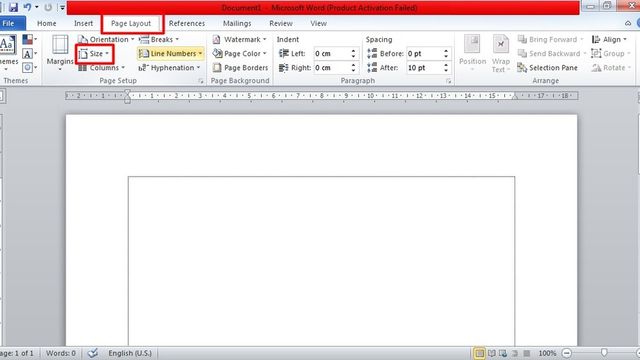
Task: Click the right indent marker on ruler
Action: 515,97
